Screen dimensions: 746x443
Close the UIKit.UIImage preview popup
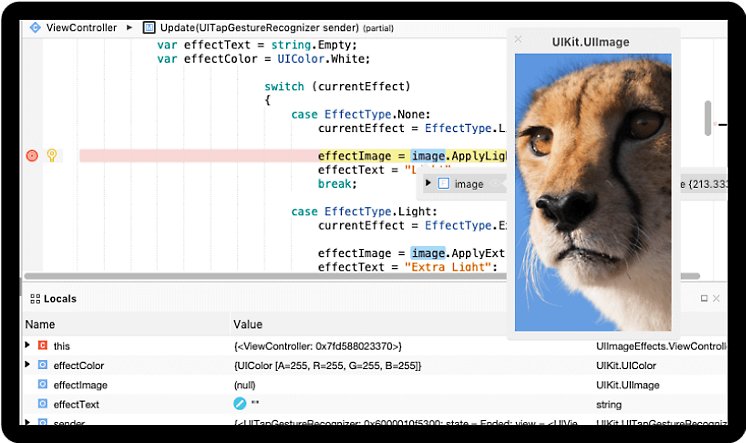point(518,40)
